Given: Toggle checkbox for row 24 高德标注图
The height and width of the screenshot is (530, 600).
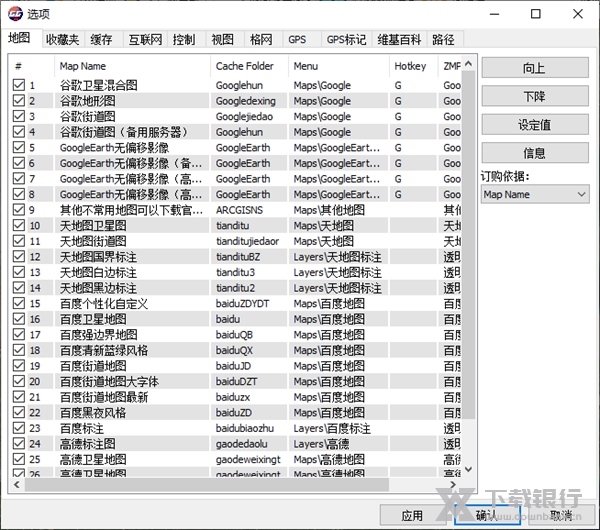Looking at the screenshot, I should [19, 444].
